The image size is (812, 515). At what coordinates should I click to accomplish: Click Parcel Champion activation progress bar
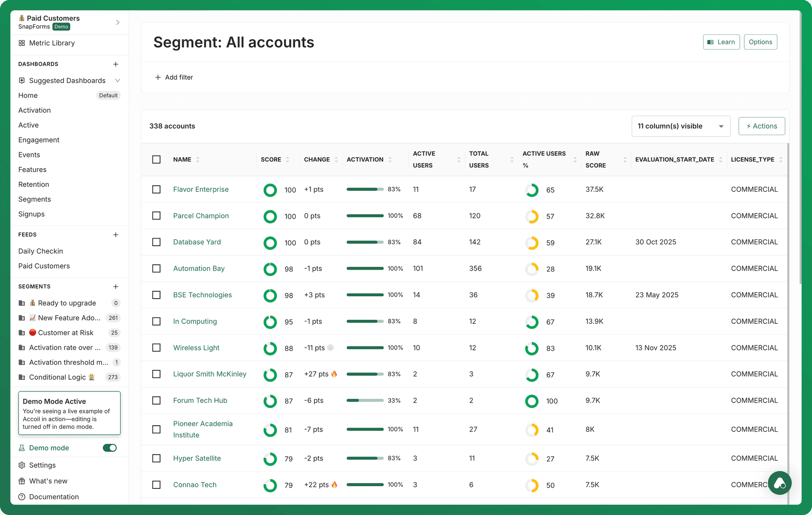[365, 216]
